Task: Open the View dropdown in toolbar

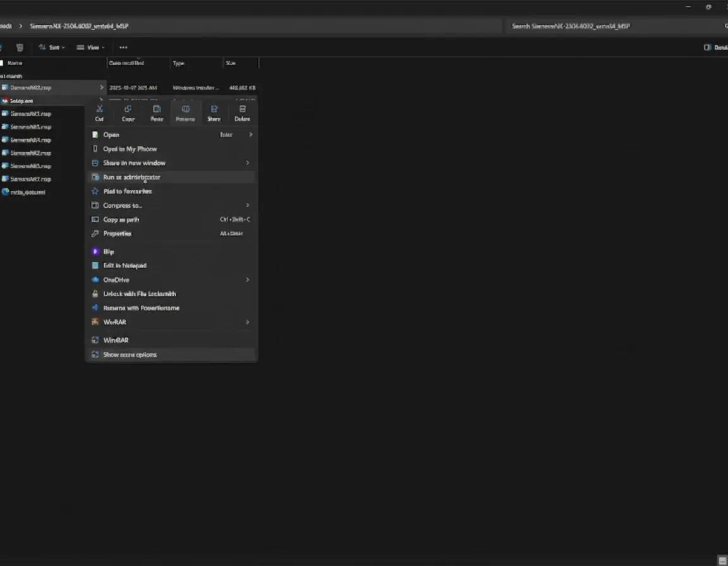Action: pyautogui.click(x=90, y=47)
